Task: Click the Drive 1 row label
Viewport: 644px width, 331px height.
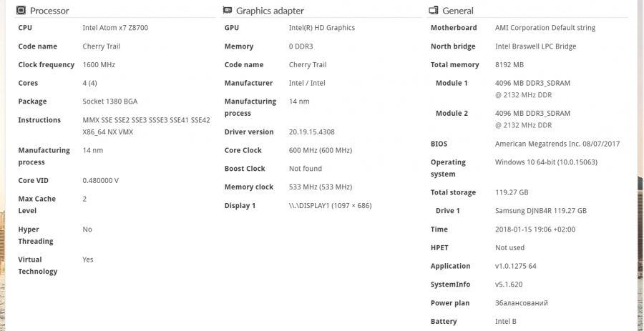Action: [448, 211]
